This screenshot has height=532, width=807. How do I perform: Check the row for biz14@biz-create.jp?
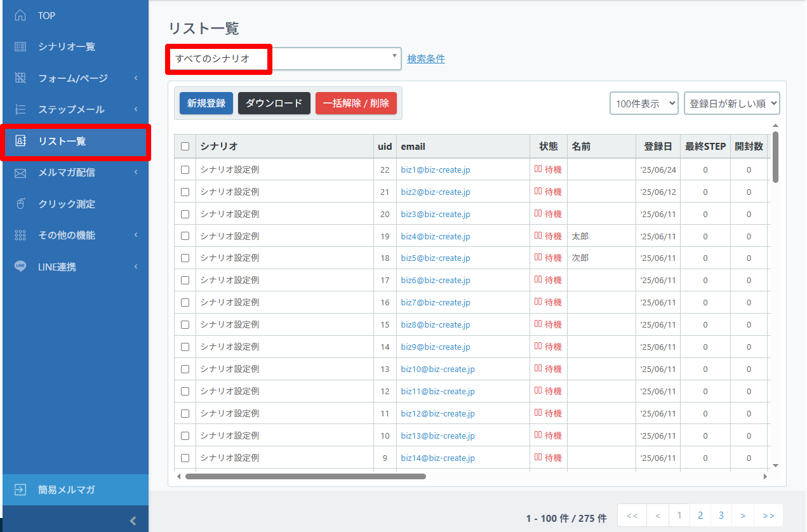[185, 458]
